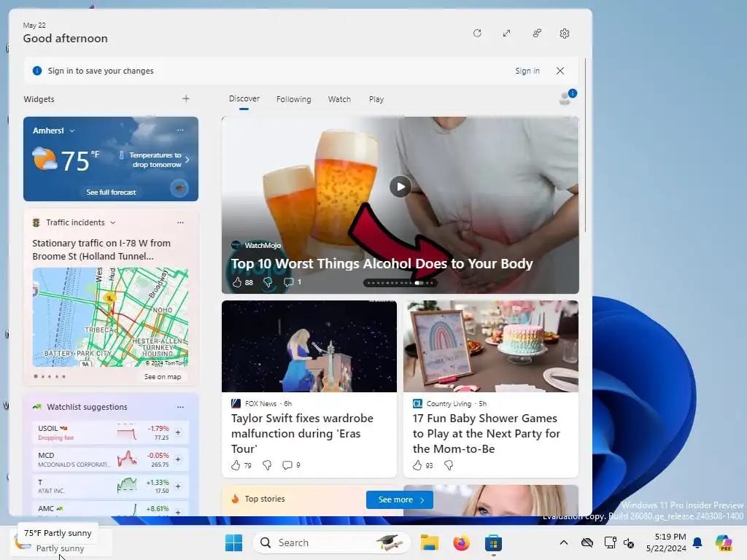747x560 pixels.
Task: Dislike the Top 10 Worst Things video
Action: pos(268,282)
